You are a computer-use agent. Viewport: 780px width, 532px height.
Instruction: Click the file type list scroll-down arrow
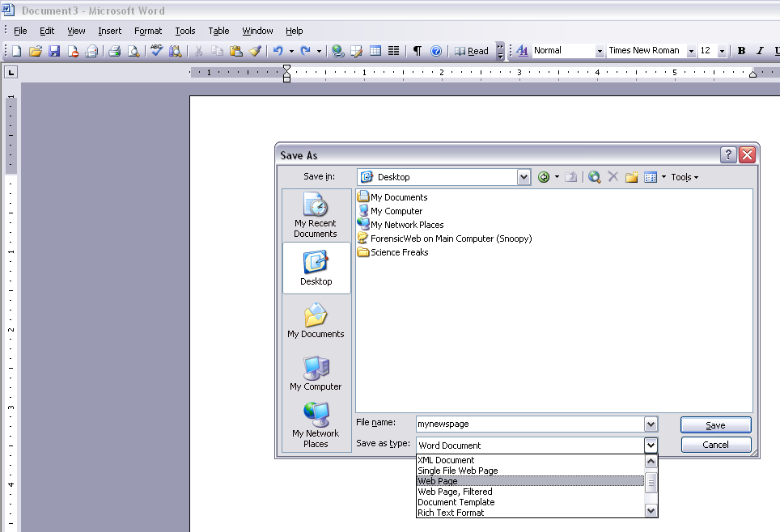click(651, 511)
